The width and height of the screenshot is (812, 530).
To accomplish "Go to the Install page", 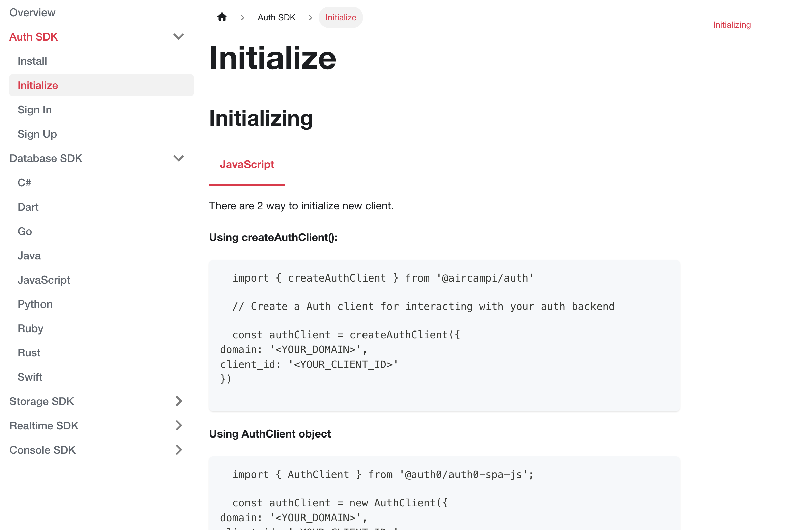I will pyautogui.click(x=32, y=61).
